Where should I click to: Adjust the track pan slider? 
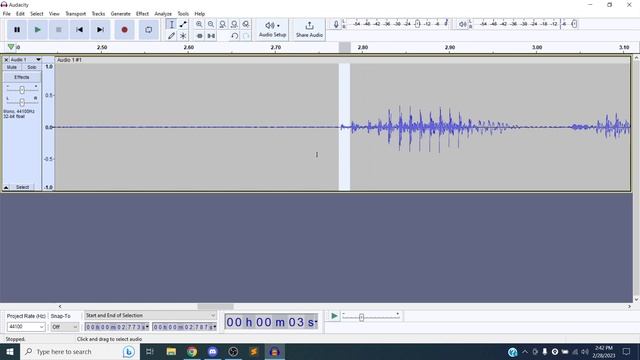click(22, 102)
